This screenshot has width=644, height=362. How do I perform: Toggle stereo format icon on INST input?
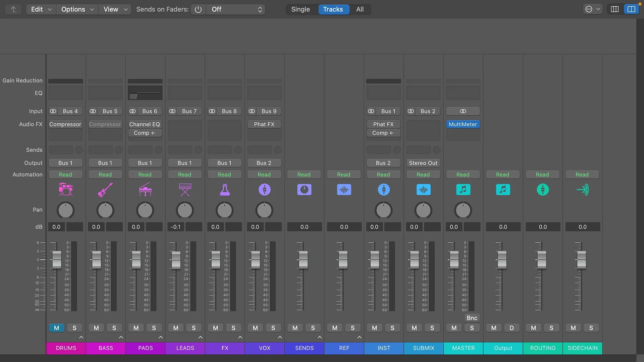tap(371, 111)
